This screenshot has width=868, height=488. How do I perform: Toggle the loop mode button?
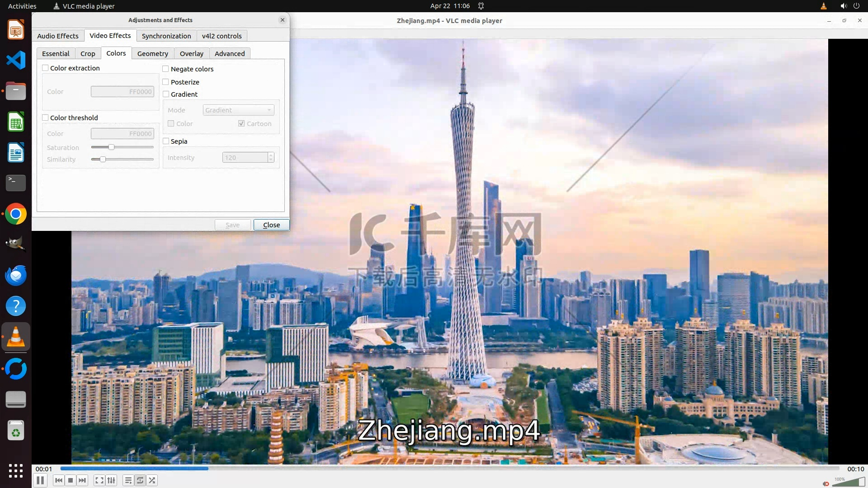[140, 480]
